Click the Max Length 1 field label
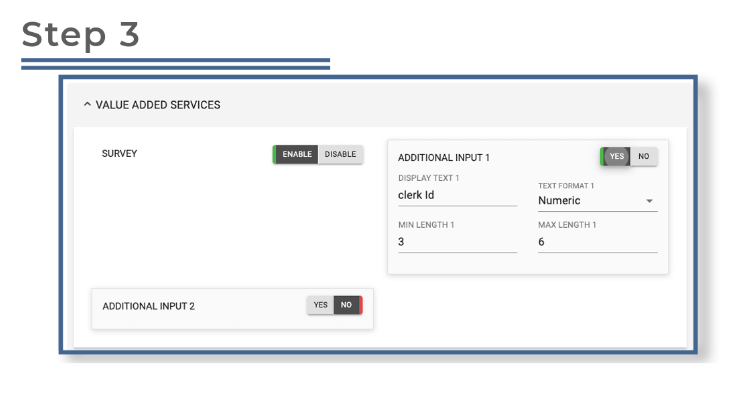 coord(567,224)
